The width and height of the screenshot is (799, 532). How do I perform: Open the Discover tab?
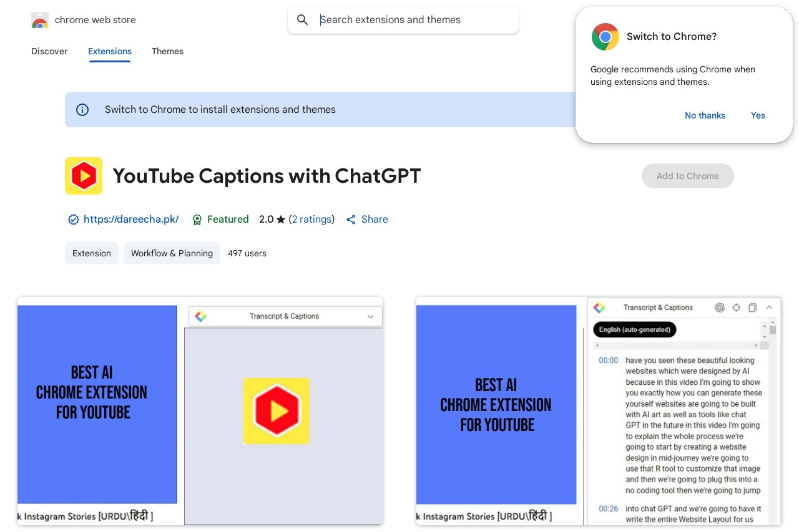(49, 51)
